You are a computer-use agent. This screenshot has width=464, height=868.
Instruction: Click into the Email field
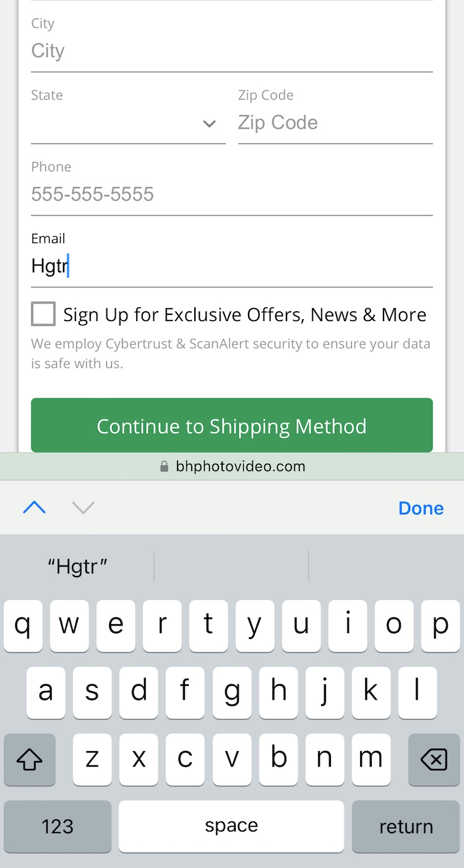[x=231, y=267]
